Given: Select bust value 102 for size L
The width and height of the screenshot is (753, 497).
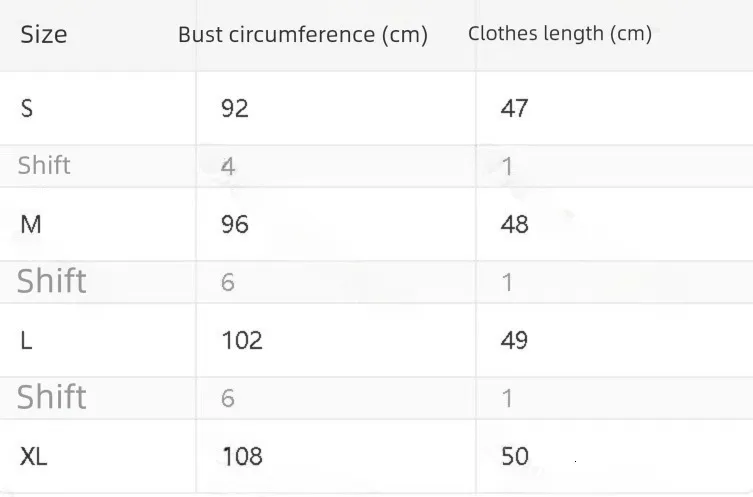Looking at the screenshot, I should point(241,340).
